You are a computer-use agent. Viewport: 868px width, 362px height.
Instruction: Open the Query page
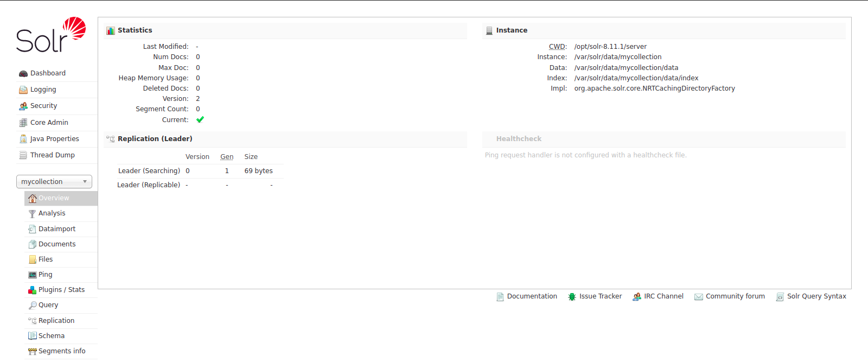point(48,305)
